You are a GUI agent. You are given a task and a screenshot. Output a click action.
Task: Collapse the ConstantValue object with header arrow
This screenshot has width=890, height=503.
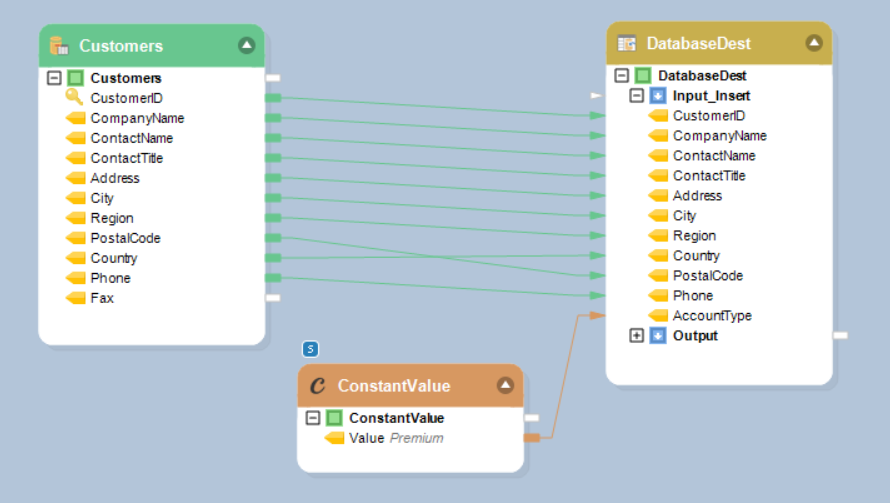click(505, 385)
